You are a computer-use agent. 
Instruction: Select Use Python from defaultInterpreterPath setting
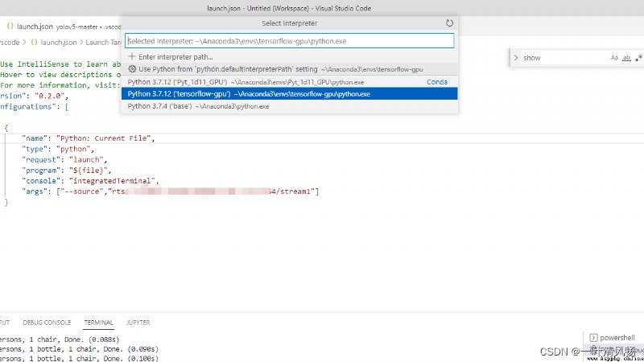(x=290, y=69)
